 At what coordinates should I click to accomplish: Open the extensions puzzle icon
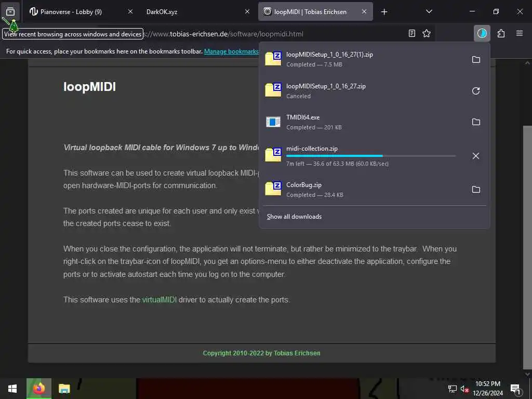point(501,33)
